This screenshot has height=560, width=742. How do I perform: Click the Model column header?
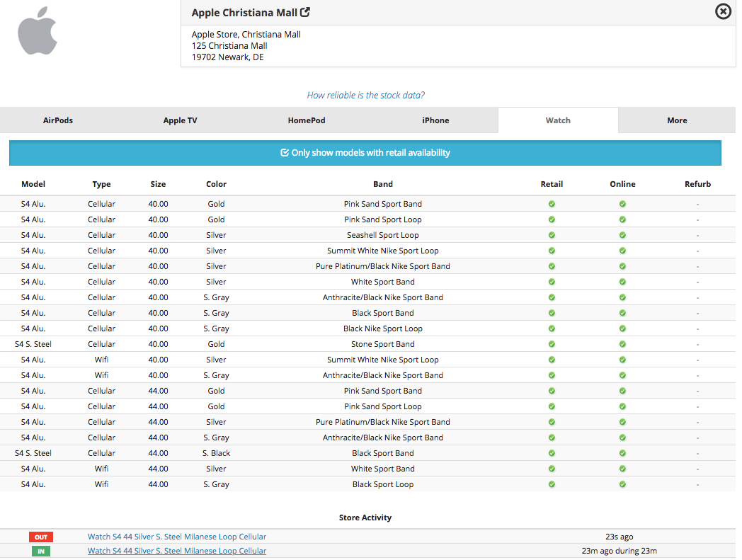click(x=33, y=184)
